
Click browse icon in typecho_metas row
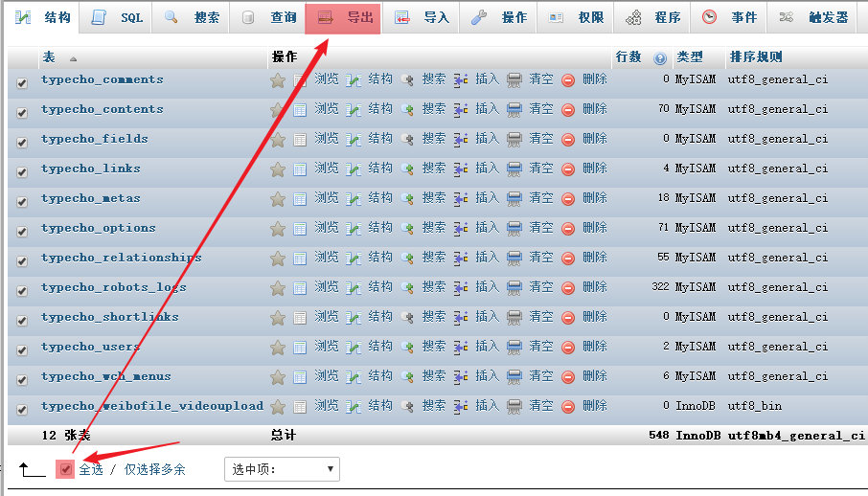300,199
